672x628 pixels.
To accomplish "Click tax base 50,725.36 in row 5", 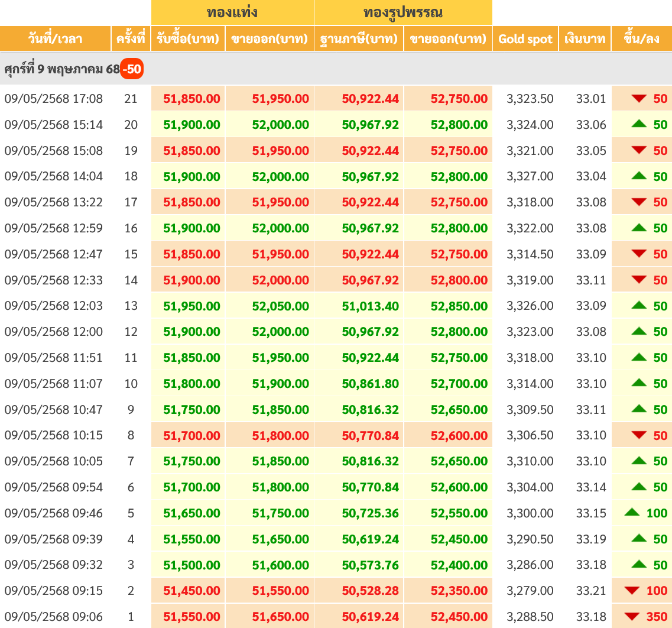I will coord(371,513).
